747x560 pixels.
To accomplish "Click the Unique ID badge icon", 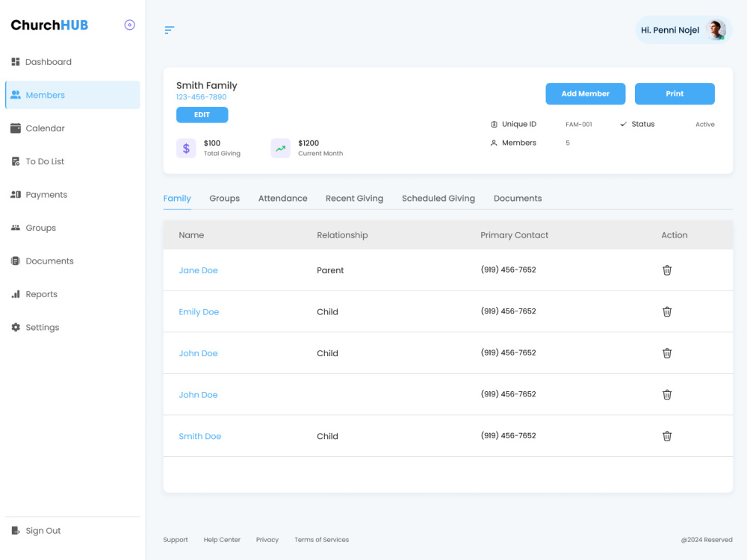I will (x=494, y=124).
